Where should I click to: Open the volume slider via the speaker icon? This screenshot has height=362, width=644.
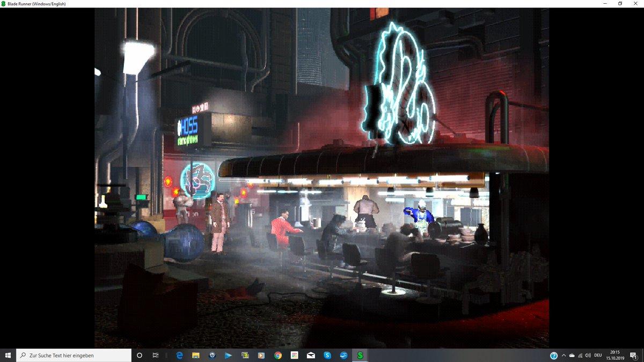coord(588,355)
